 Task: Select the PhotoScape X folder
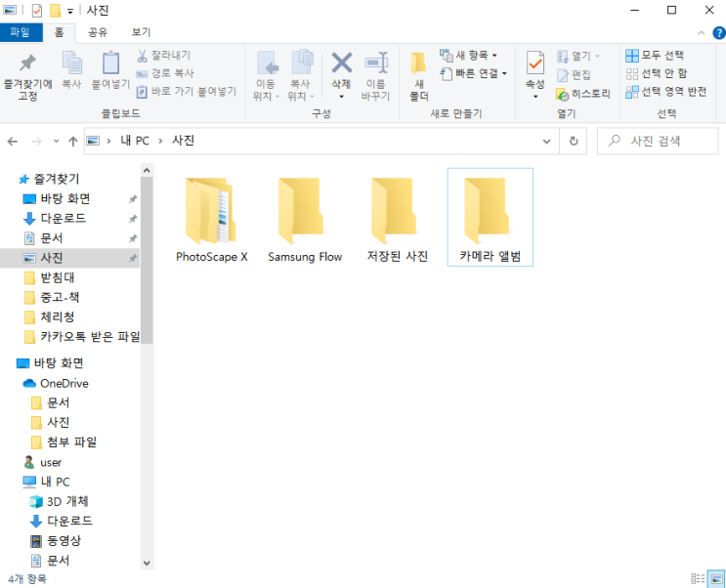(x=212, y=218)
